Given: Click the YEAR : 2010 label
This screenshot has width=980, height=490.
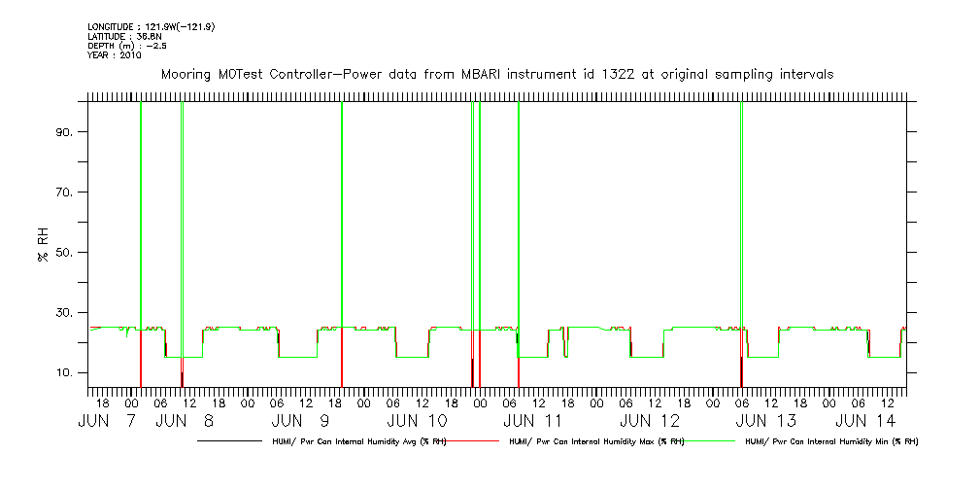Looking at the screenshot, I should pos(115,54).
